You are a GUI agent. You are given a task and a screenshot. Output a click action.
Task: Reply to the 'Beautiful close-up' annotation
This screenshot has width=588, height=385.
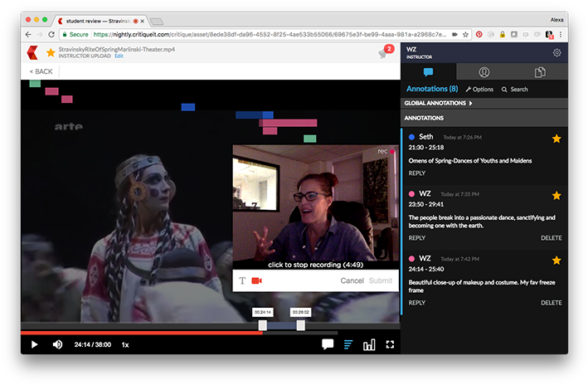[416, 303]
